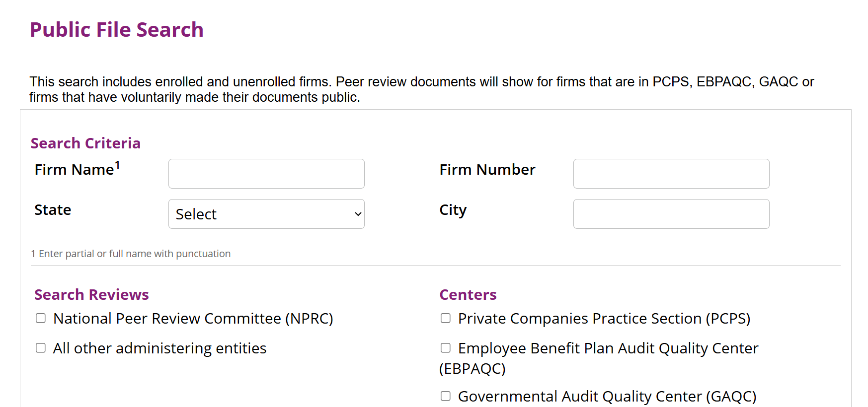The width and height of the screenshot is (868, 407).
Task: Click the City field label
Action: pyautogui.click(x=453, y=210)
